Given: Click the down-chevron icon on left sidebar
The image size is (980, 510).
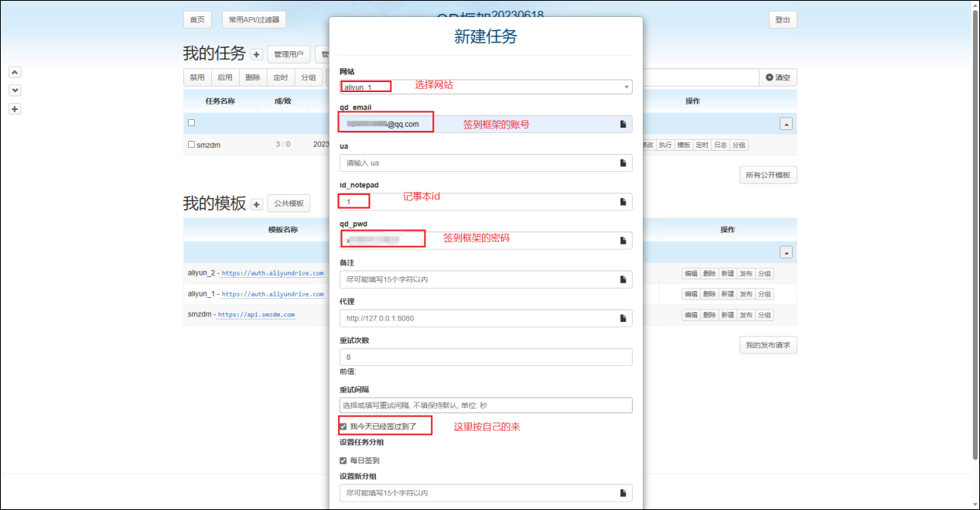Looking at the screenshot, I should pyautogui.click(x=15, y=91).
